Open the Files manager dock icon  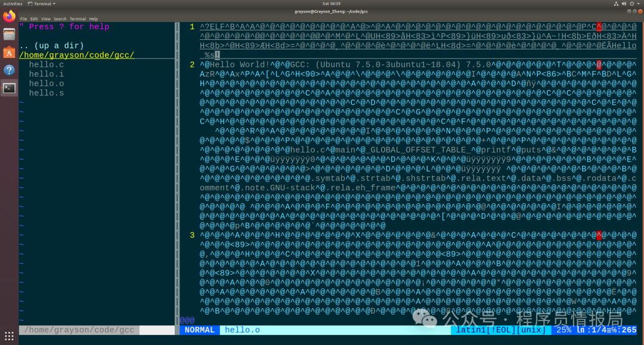9,35
